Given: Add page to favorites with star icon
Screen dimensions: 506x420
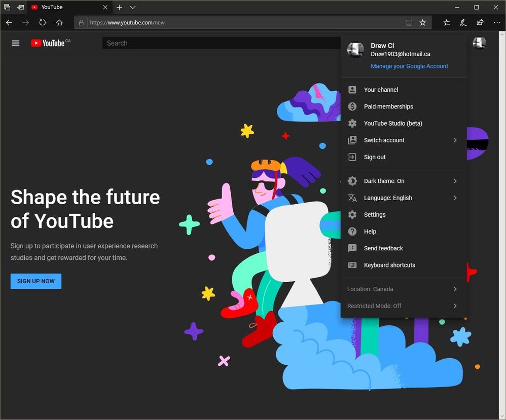Looking at the screenshot, I should pyautogui.click(x=422, y=23).
